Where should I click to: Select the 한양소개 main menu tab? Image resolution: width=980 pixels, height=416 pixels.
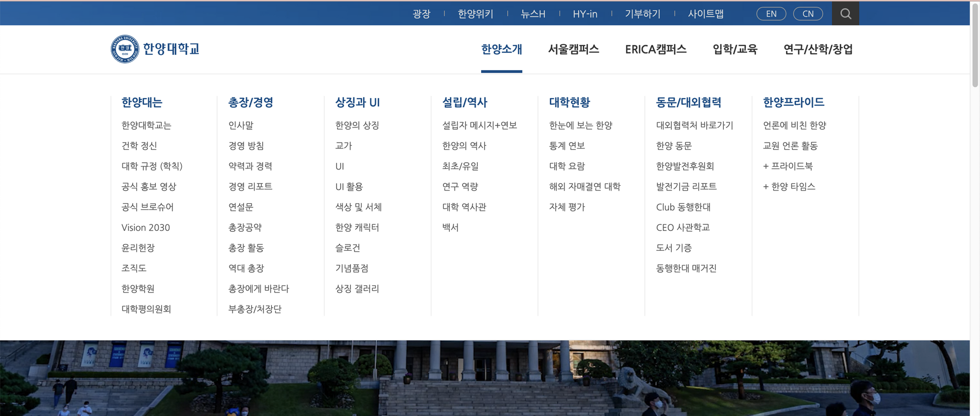[x=502, y=49]
